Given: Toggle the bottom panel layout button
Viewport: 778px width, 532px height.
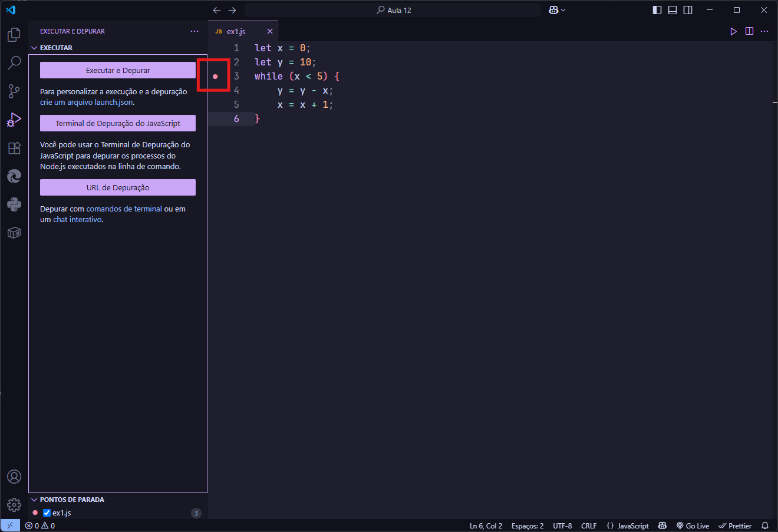Looking at the screenshot, I should tap(672, 10).
